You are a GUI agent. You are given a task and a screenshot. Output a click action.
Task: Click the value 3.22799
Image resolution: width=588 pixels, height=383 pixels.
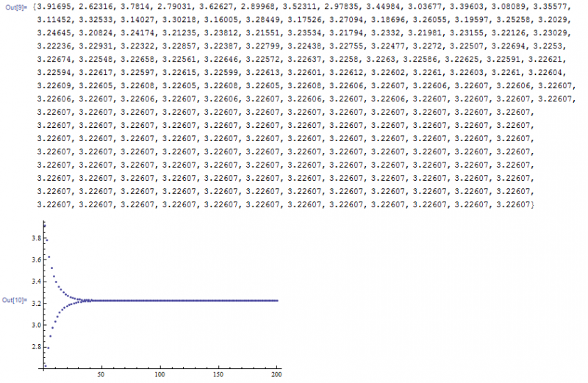point(263,46)
